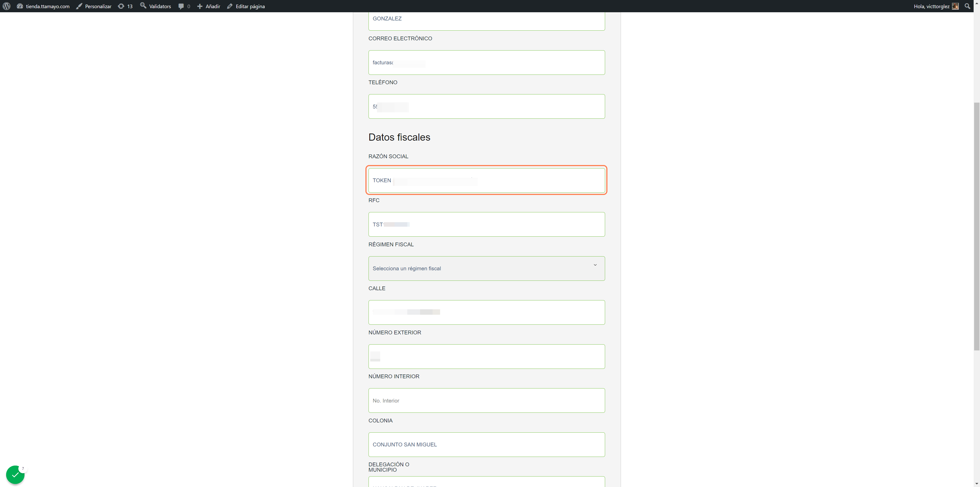
Task: Select the Colonia field with CONJUNTO SAN MIGUEL
Action: [x=487, y=444]
